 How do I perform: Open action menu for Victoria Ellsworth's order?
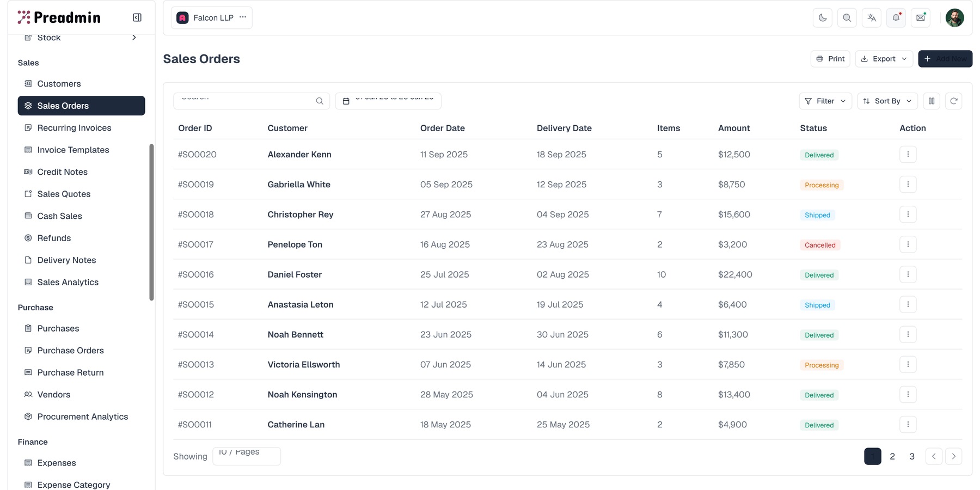pos(908,364)
